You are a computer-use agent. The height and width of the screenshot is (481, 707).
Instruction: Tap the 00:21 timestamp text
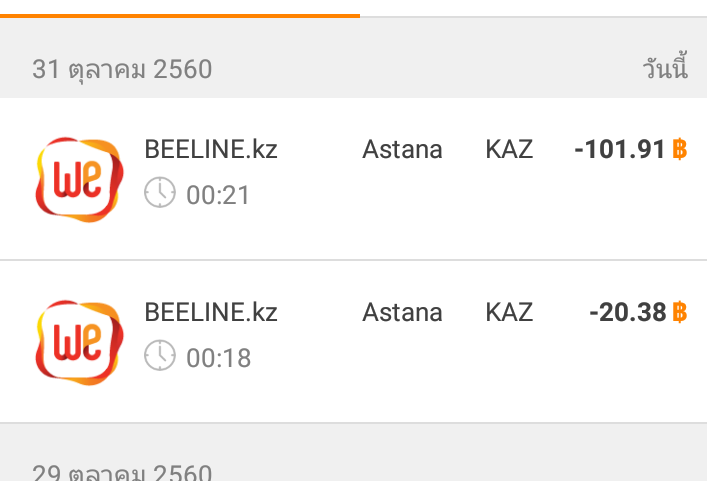click(x=218, y=195)
